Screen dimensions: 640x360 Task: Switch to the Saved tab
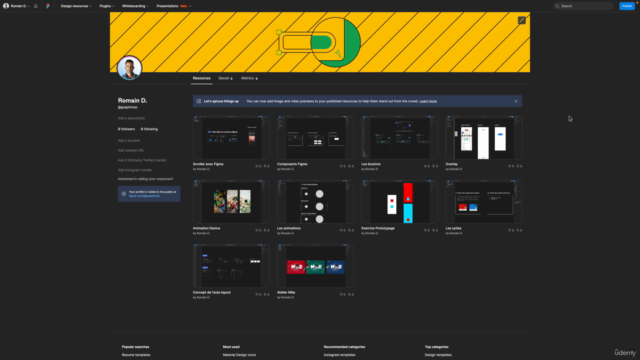[x=225, y=78]
